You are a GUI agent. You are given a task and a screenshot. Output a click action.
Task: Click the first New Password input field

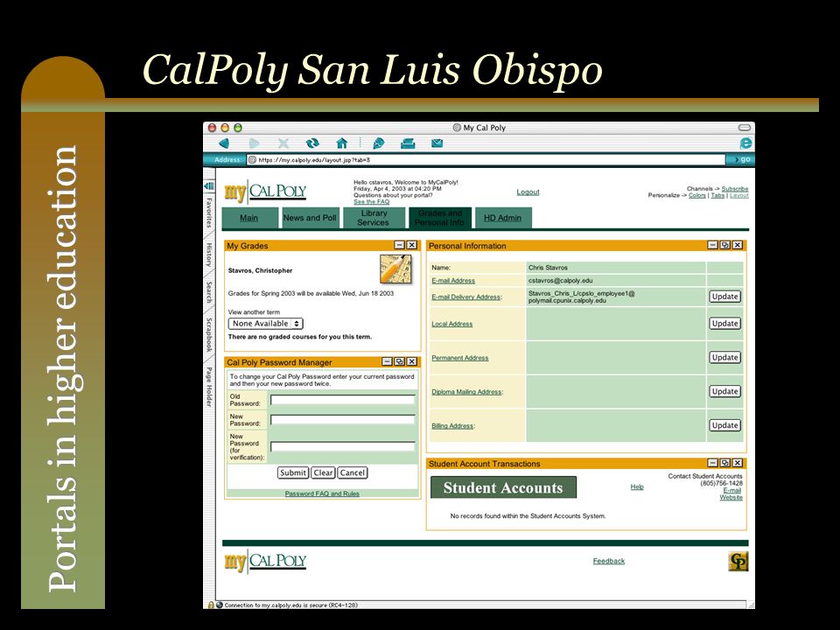point(343,419)
